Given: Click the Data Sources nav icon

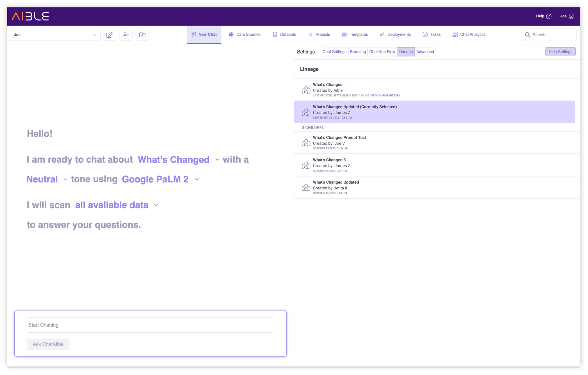Looking at the screenshot, I should tap(231, 34).
